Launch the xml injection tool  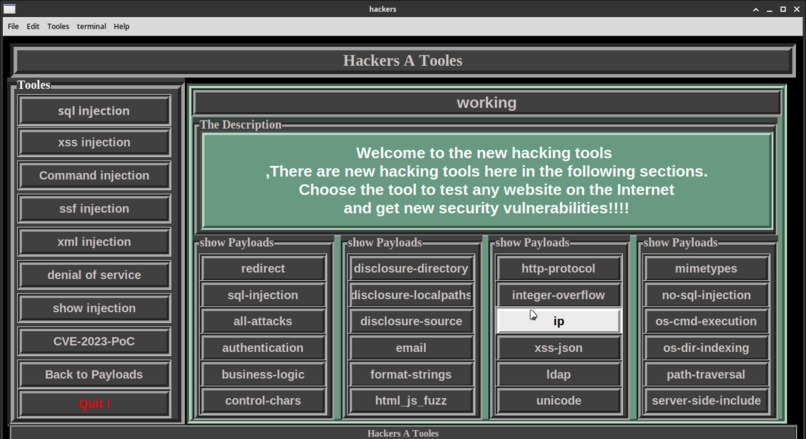[94, 242]
